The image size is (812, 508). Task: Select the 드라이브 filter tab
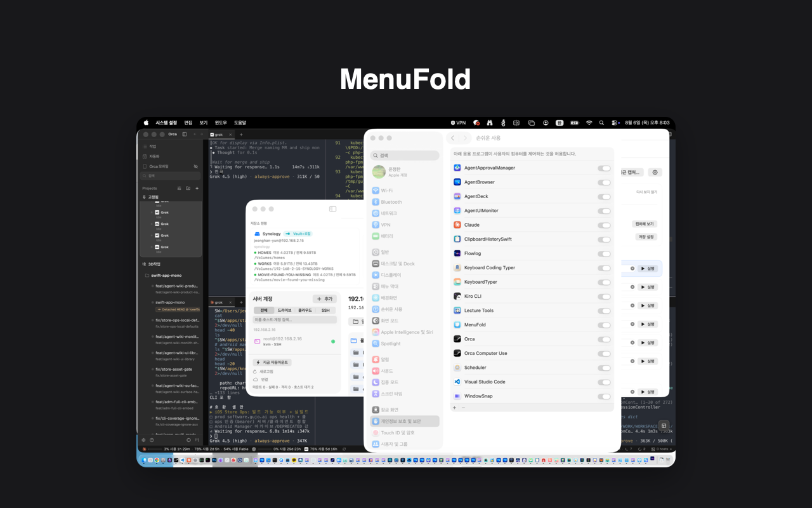click(285, 311)
